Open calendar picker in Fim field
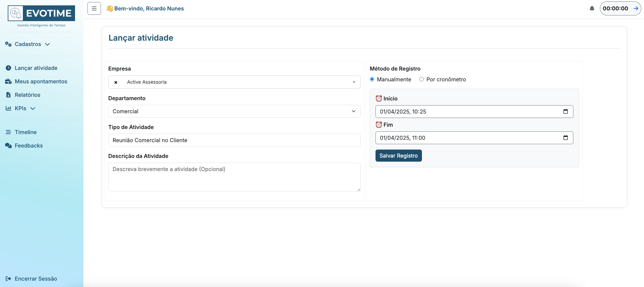Screen dimensions: 644x287 click(x=566, y=138)
